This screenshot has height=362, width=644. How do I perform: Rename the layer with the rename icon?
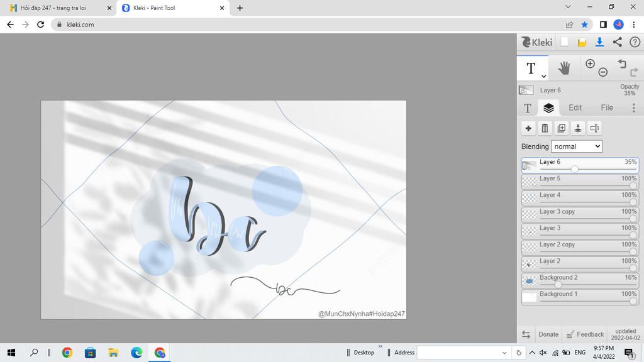(x=594, y=128)
